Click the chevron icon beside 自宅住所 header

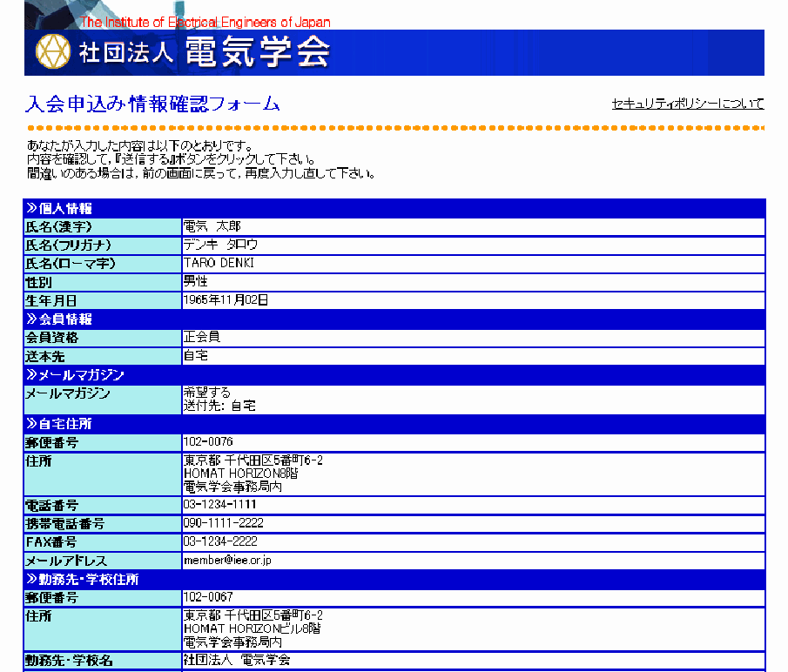pyautogui.click(x=32, y=425)
